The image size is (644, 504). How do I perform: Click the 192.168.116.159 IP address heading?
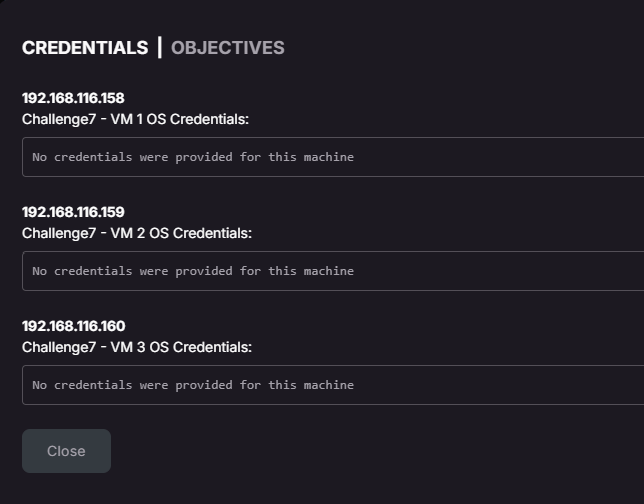point(73,212)
